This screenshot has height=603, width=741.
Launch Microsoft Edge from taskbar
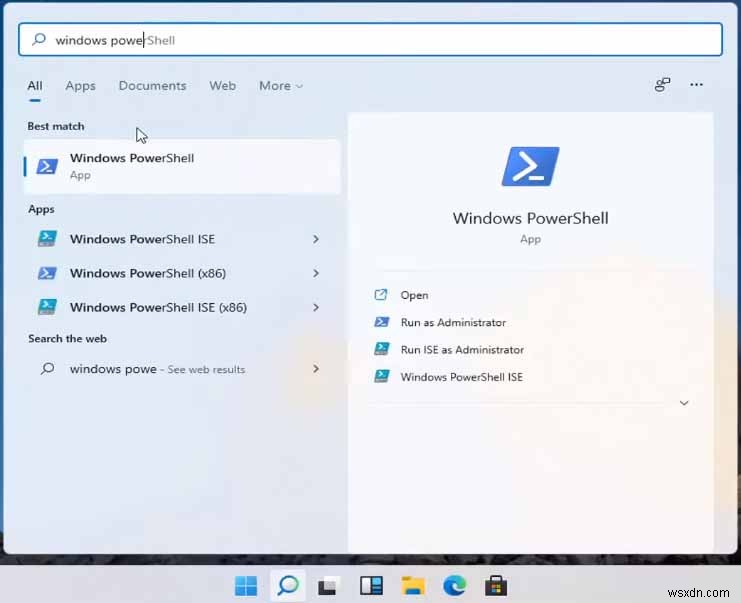[x=455, y=586]
